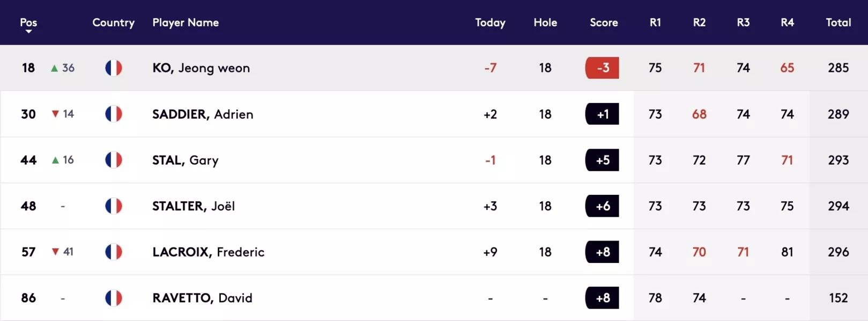Click the R4 column header

pyautogui.click(x=787, y=23)
